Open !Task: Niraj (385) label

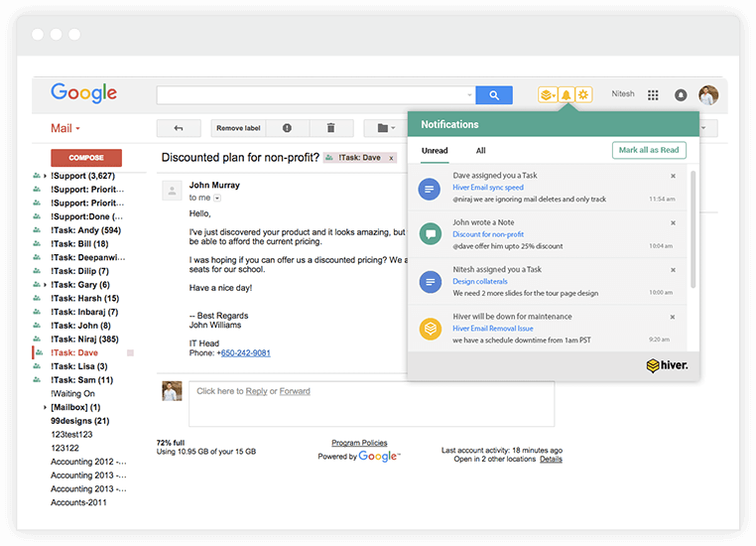pos(84,340)
